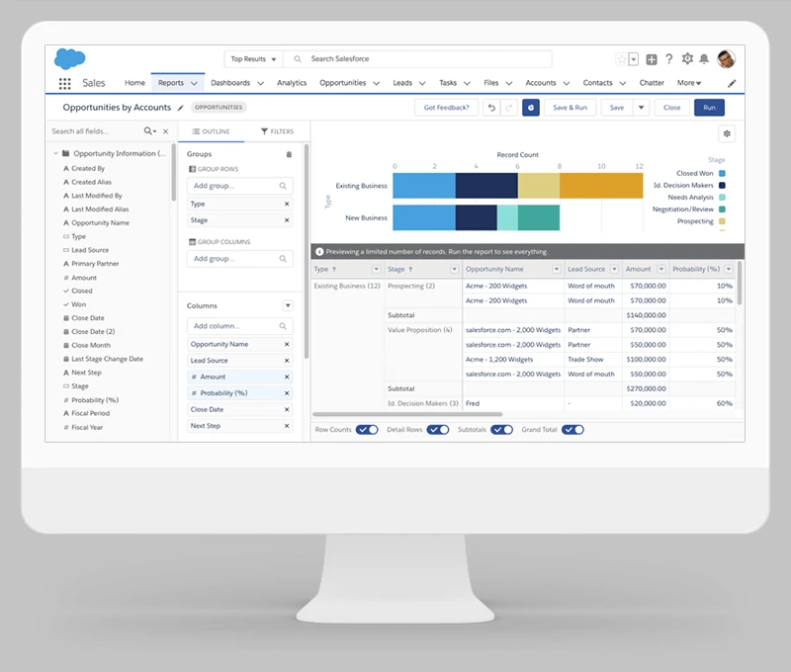Disable the Grand Total switch
791x672 pixels.
[x=572, y=430]
